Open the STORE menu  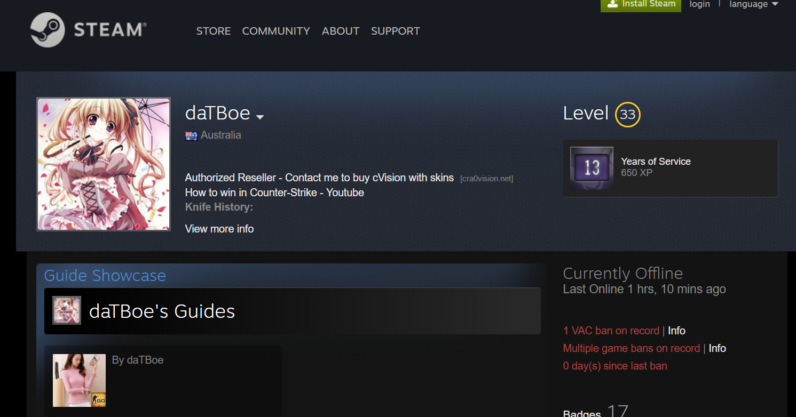coord(213,31)
